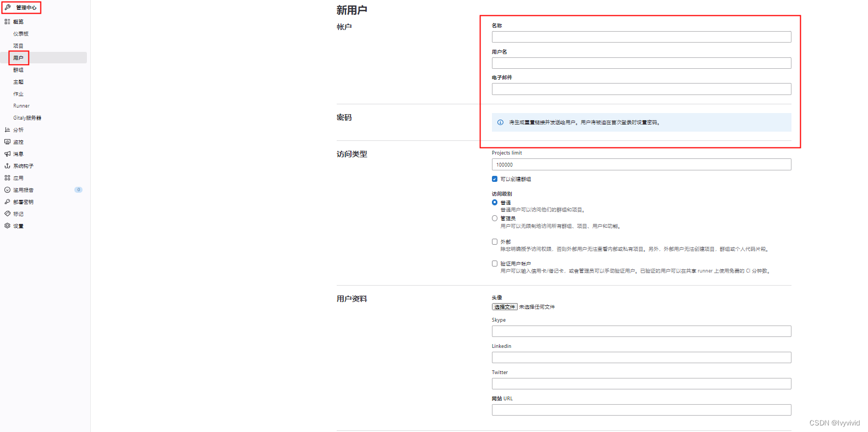Image resolution: width=868 pixels, height=432 pixels.
Task: Open 主题 in the sidebar
Action: [18, 82]
